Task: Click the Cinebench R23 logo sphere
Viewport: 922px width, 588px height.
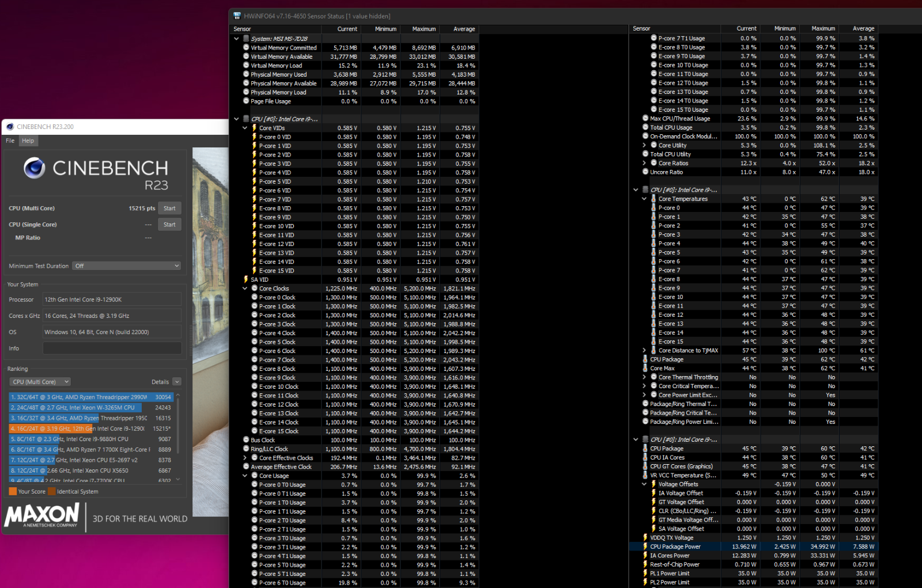Action: click(35, 168)
